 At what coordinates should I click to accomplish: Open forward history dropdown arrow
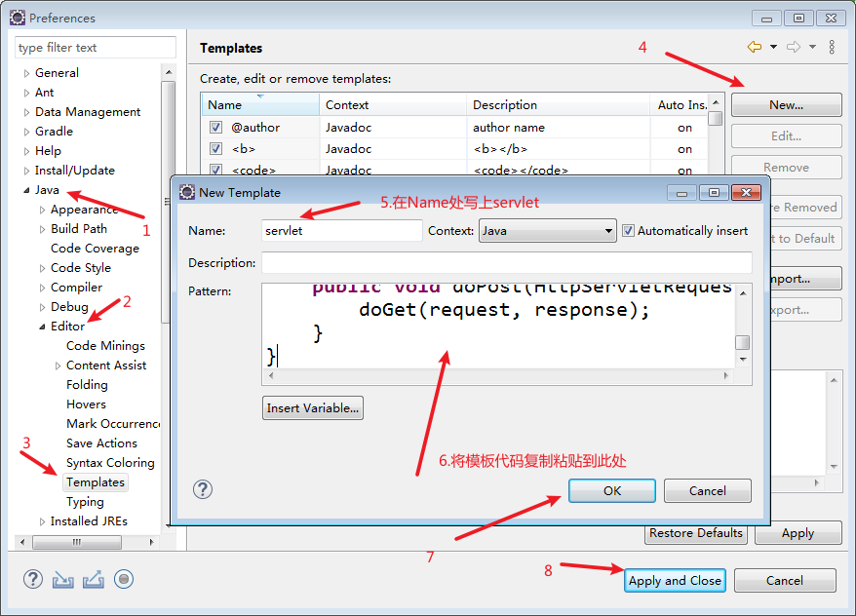point(812,48)
